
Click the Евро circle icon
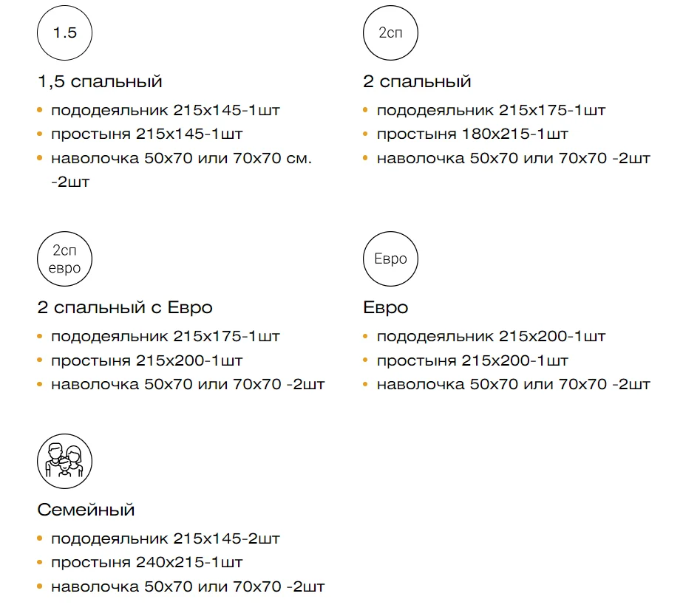pos(390,259)
